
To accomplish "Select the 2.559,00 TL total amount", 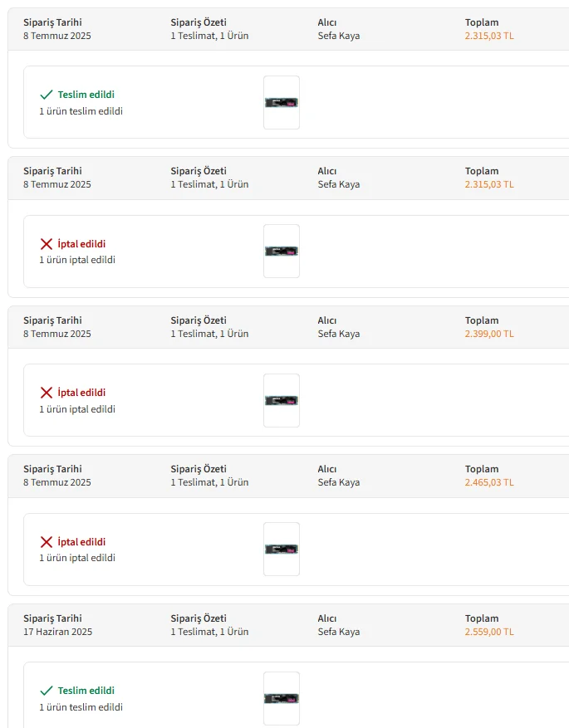I will point(489,632).
